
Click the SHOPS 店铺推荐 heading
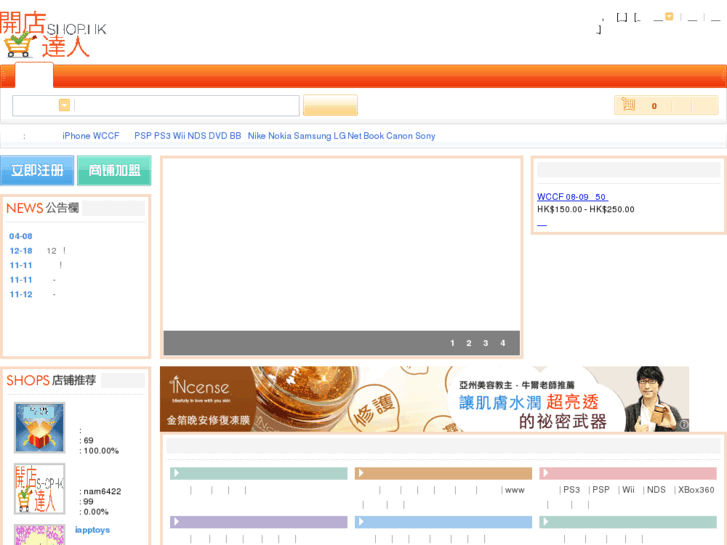51,380
